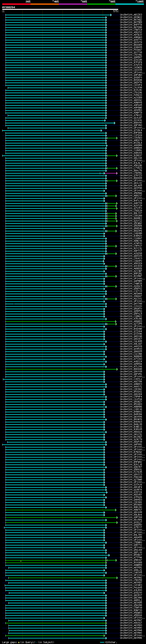Select the UniRef100_Q9P769 label

pos(131,517)
